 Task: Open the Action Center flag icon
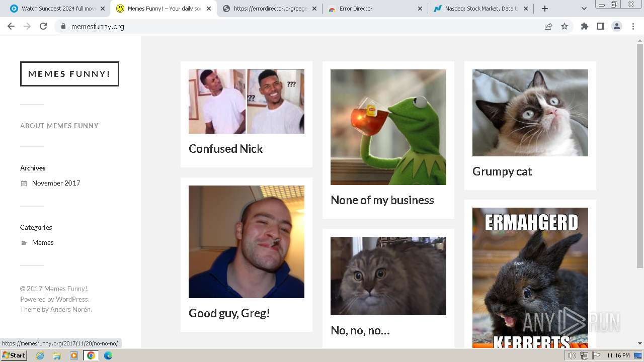pyautogui.click(x=596, y=355)
